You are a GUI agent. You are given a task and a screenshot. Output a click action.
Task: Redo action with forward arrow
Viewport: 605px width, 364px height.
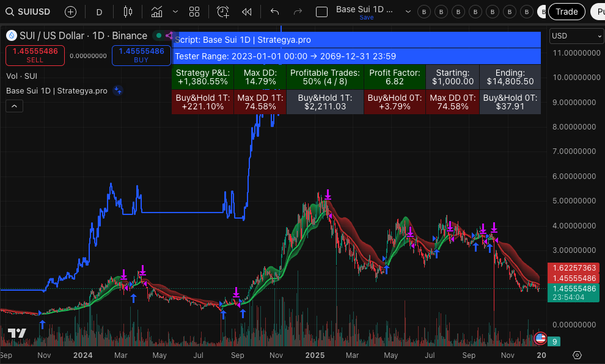coord(298,12)
